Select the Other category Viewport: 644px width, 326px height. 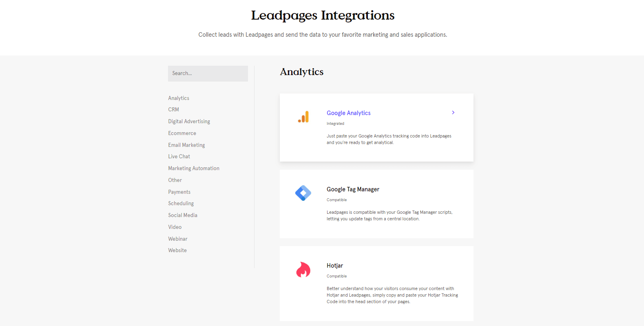click(175, 180)
